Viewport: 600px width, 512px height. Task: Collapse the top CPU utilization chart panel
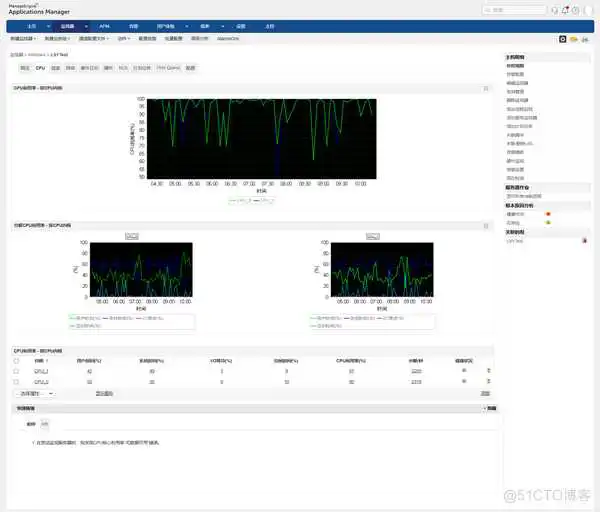click(x=486, y=88)
